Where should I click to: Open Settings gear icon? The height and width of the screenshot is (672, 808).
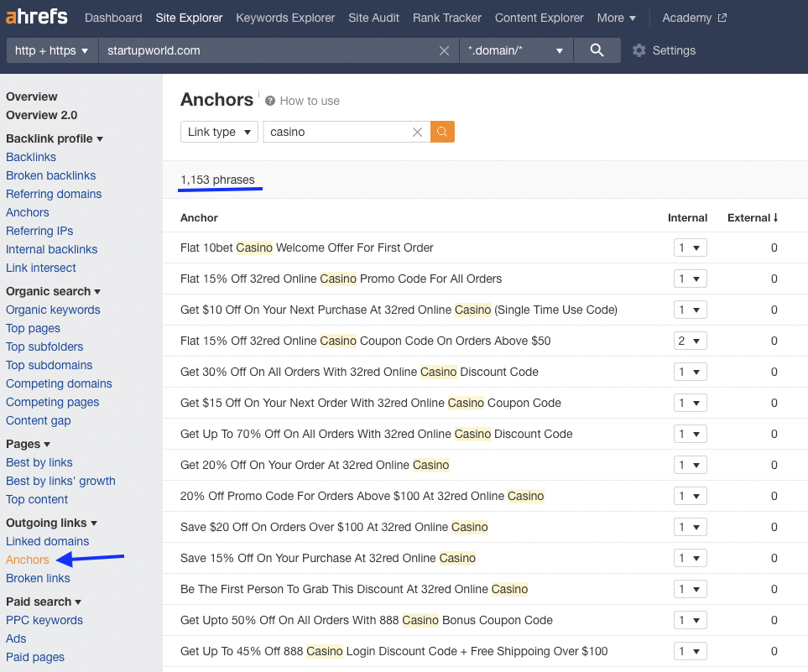coord(639,50)
